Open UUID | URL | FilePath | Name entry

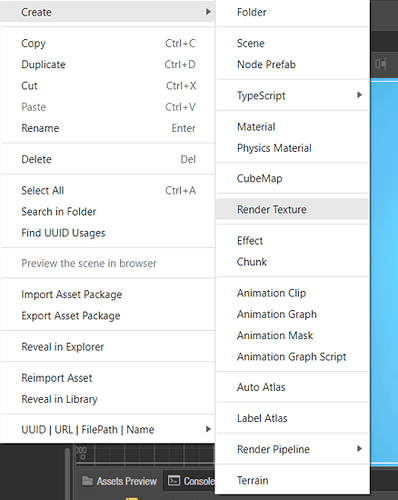point(107,429)
